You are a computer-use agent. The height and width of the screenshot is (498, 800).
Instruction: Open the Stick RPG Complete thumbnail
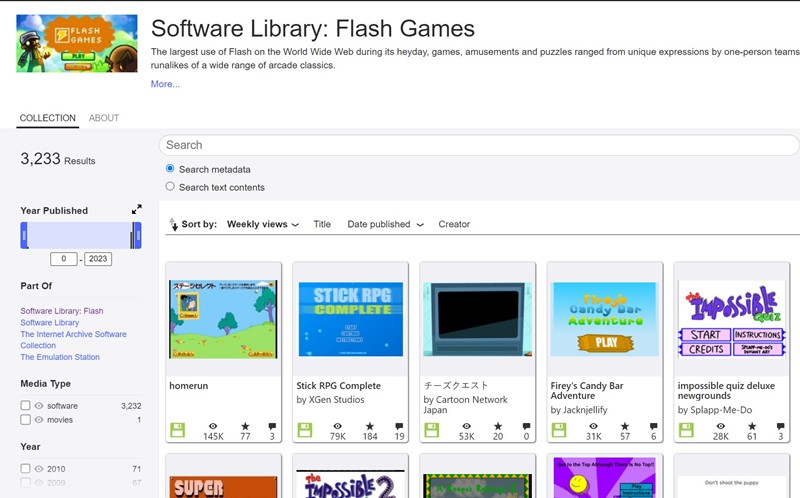tap(351, 319)
